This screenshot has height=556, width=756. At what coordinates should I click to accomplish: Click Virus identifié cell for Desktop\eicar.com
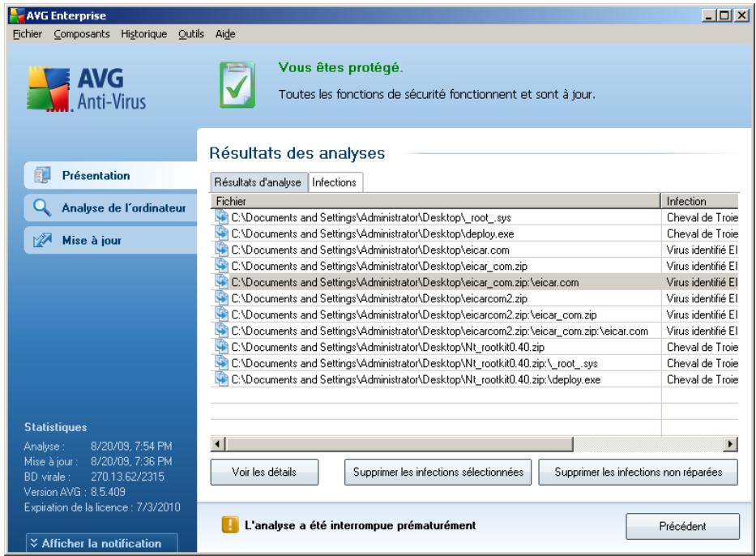pyautogui.click(x=702, y=250)
